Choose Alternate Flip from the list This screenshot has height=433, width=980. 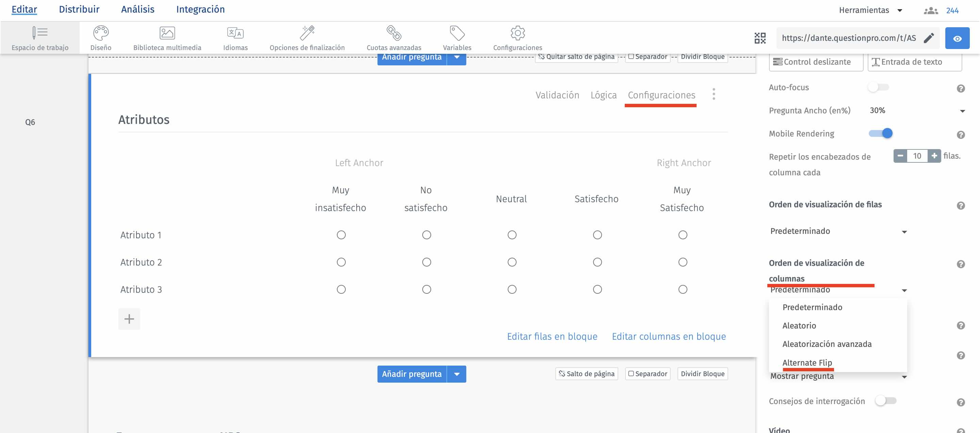pos(807,362)
